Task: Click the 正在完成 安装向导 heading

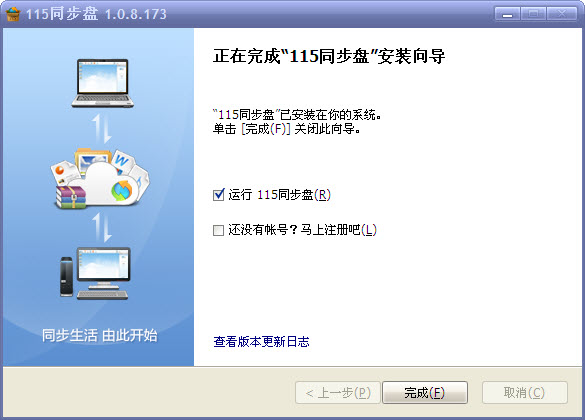Action: click(329, 56)
